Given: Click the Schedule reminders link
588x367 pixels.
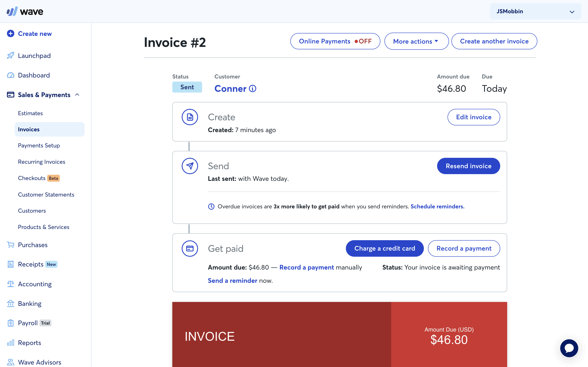Looking at the screenshot, I should click(437, 206).
